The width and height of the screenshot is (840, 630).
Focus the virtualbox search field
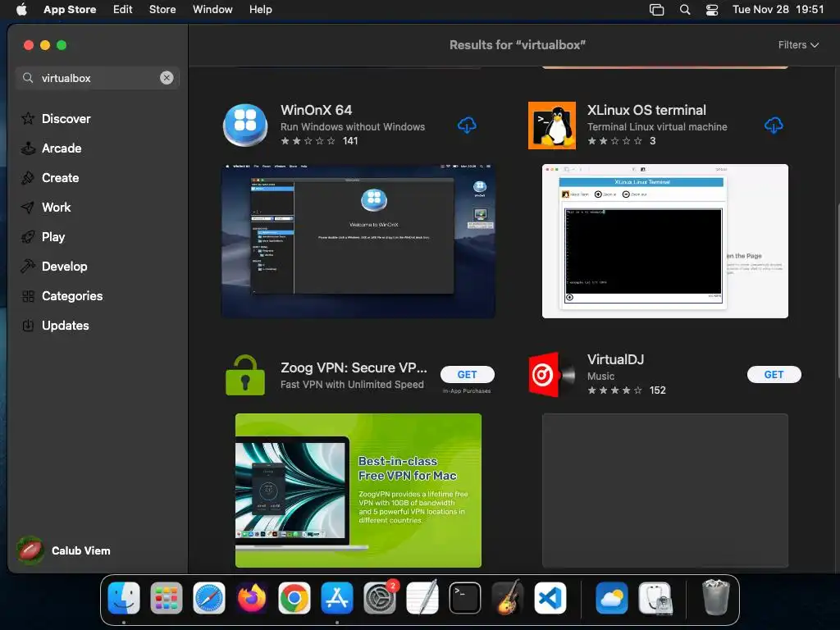pyautogui.click(x=97, y=78)
